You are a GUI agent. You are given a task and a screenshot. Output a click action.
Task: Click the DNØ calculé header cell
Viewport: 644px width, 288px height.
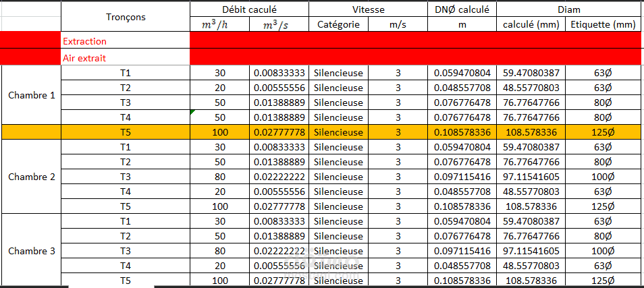(462, 9)
